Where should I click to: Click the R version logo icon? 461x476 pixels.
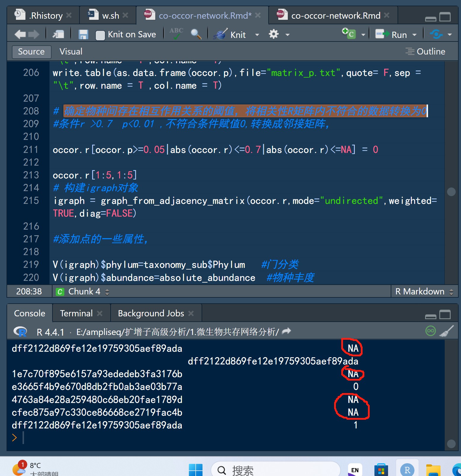click(20, 332)
